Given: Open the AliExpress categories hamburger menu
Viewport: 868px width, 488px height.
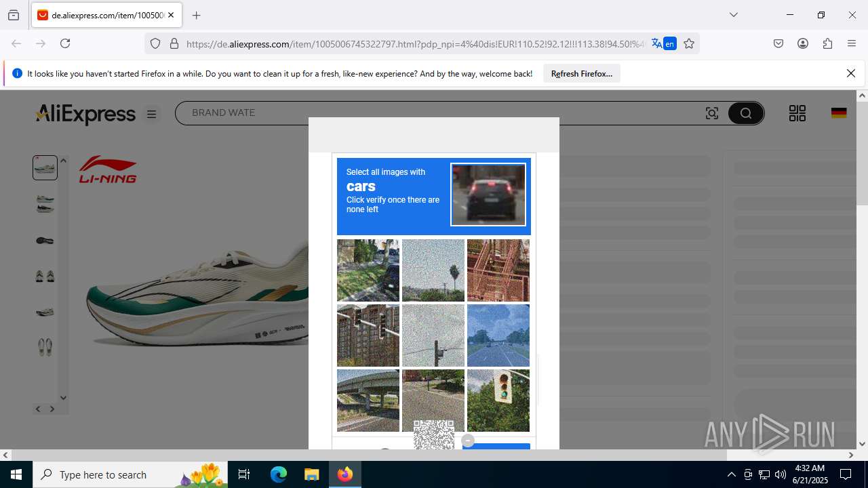Looking at the screenshot, I should [152, 115].
